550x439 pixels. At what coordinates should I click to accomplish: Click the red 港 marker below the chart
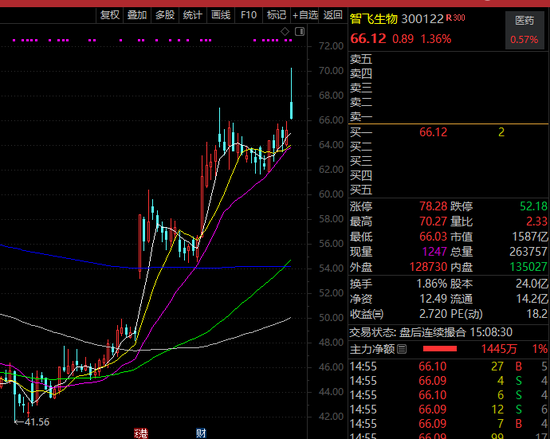tap(141, 434)
